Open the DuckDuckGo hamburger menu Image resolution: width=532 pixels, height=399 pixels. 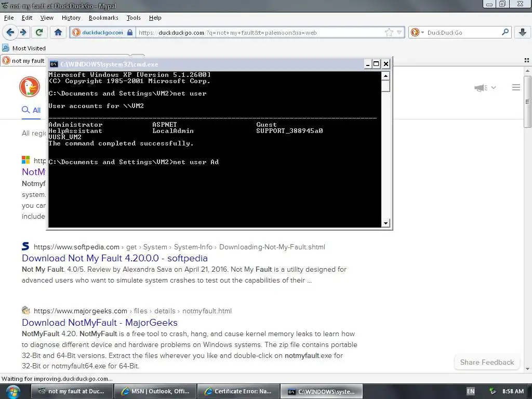(x=516, y=87)
